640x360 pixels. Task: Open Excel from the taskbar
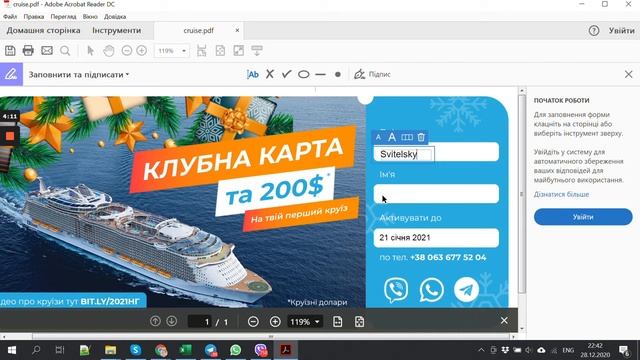coord(186,350)
